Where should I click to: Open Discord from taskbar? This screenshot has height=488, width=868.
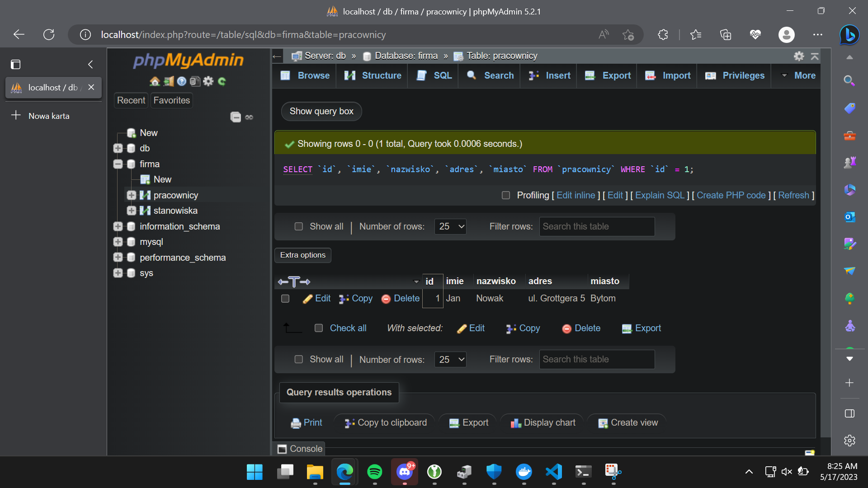(x=404, y=472)
